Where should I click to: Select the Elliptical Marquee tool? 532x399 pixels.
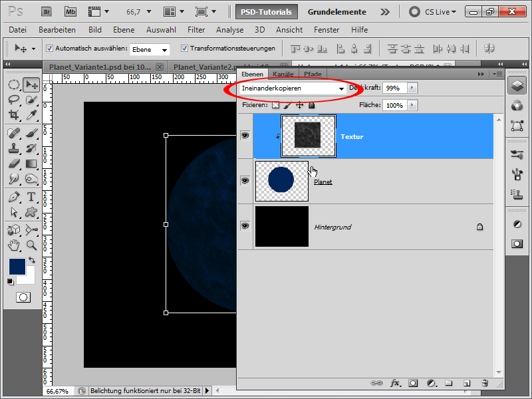pos(13,84)
